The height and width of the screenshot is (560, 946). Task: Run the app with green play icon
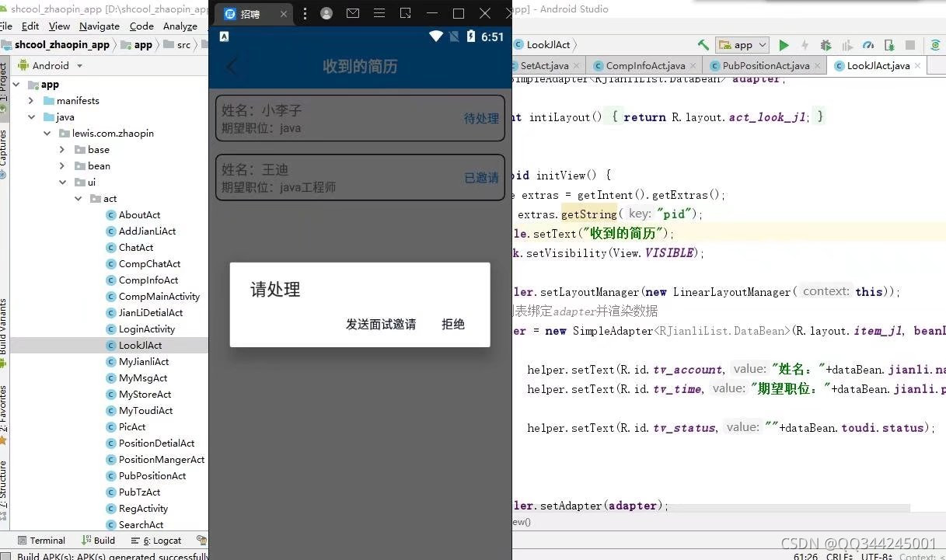point(784,45)
